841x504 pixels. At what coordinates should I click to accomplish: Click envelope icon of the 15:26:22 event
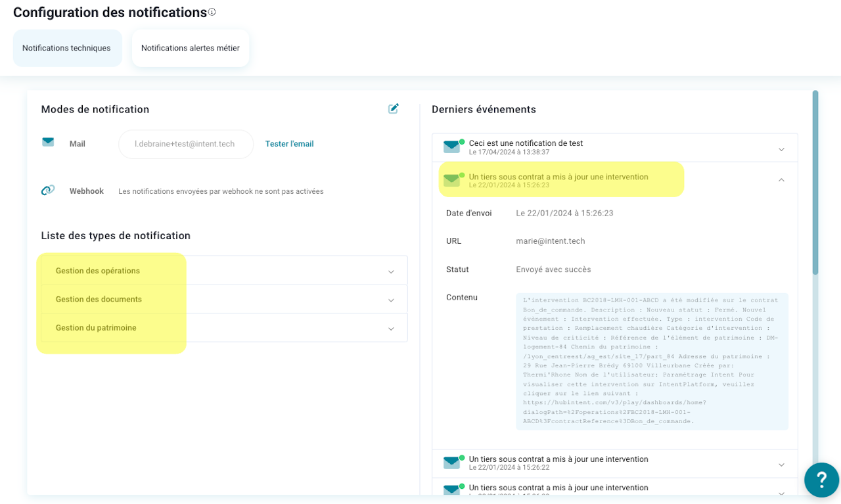point(452,462)
